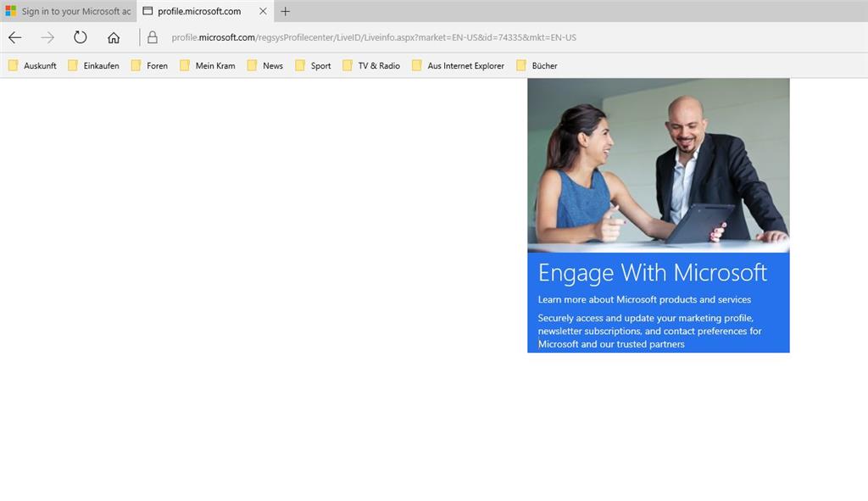Expand the Foren bookmarks folder

click(x=149, y=66)
